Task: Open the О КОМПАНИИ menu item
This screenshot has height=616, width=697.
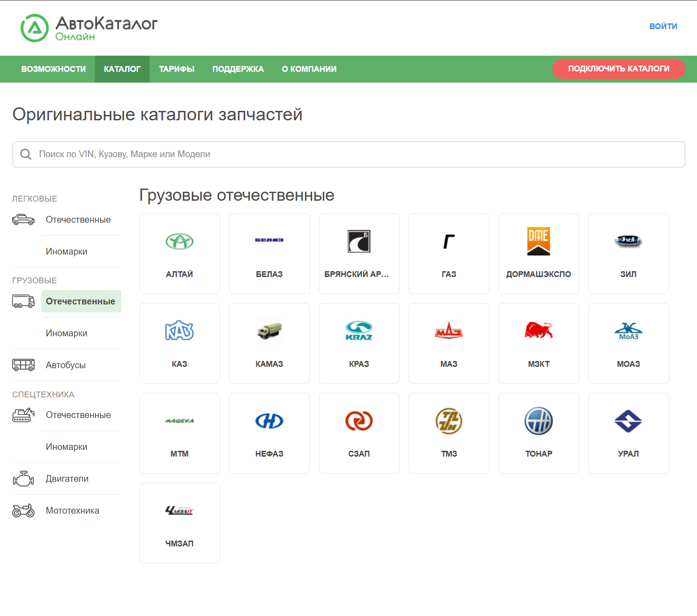Action: tap(309, 69)
